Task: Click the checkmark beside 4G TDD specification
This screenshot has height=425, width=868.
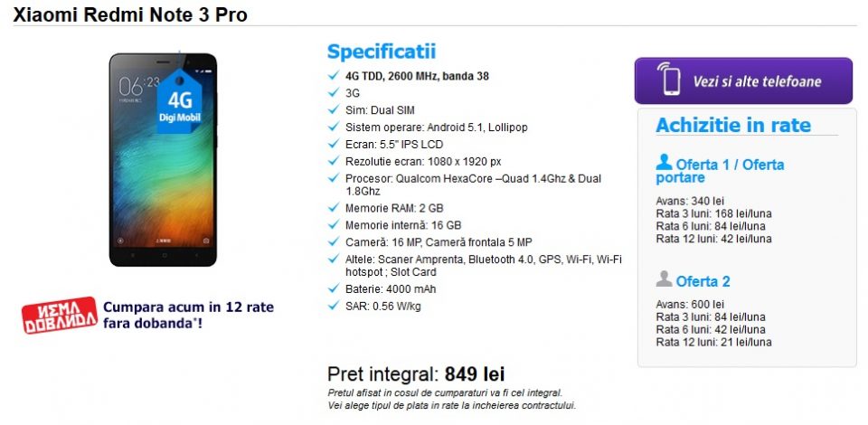Action: point(335,76)
